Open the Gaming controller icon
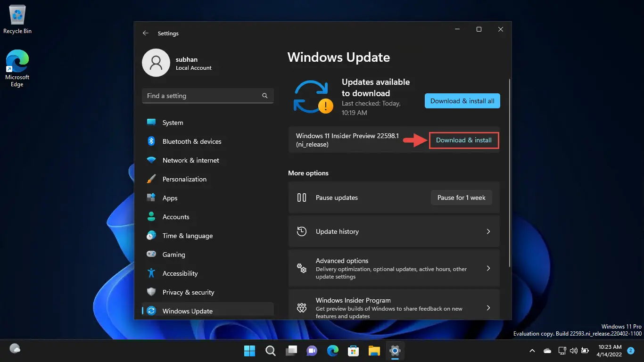 point(151,255)
